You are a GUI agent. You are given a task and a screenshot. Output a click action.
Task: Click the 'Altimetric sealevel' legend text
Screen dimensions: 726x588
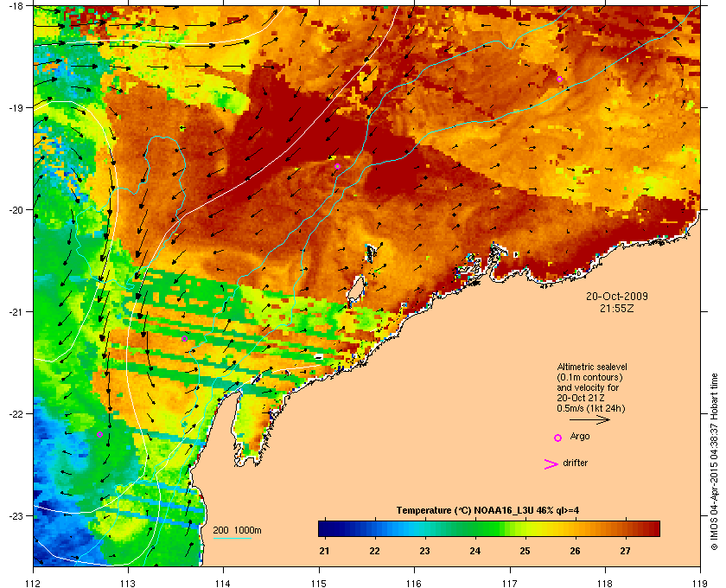592,367
